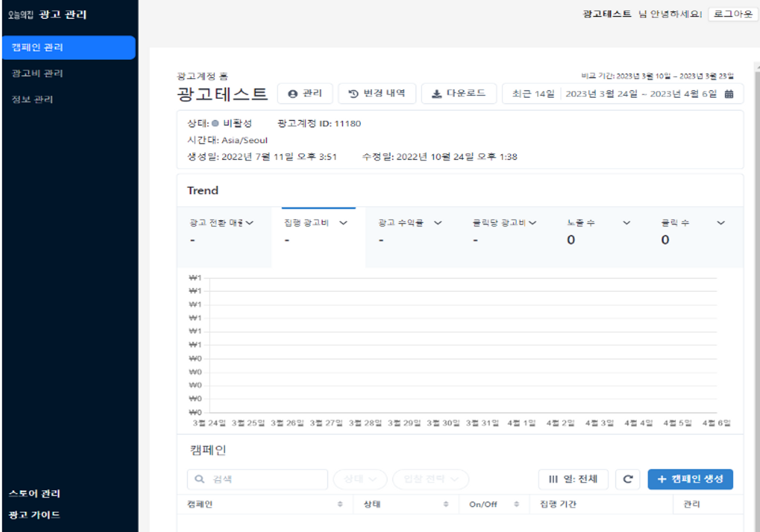Select the 광고 수익률 metric card

[x=413, y=237]
